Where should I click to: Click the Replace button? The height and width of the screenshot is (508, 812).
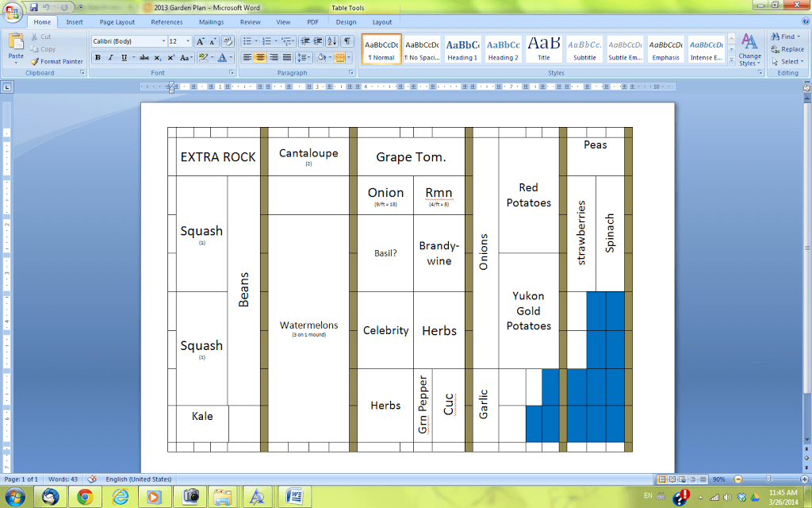pos(787,49)
